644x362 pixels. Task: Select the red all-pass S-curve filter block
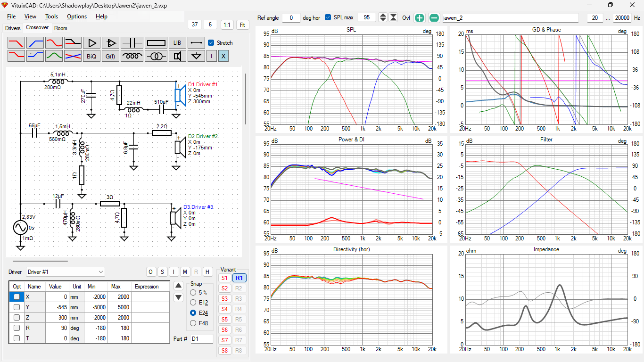pos(54,42)
